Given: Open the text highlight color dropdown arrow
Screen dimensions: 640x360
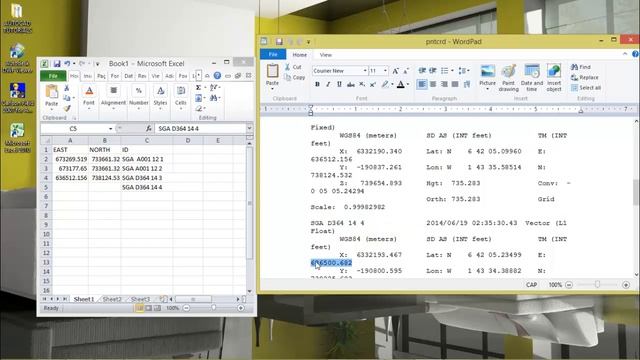Looking at the screenshot, I should [392, 84].
